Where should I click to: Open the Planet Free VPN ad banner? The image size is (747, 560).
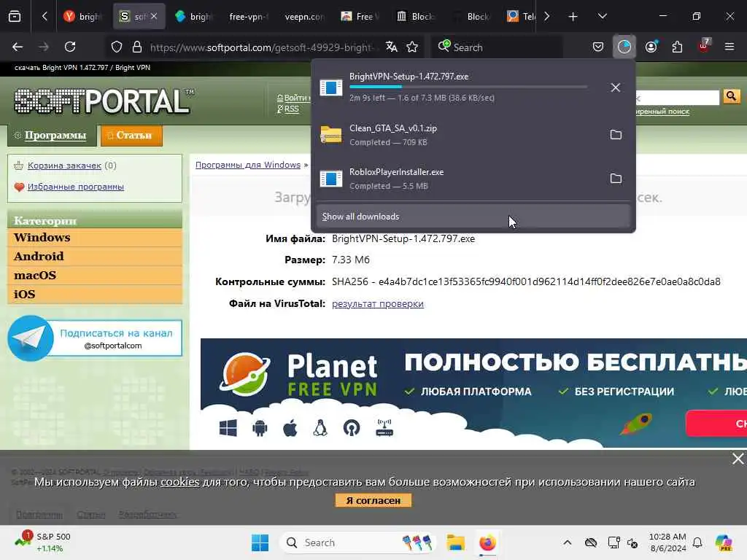(x=473, y=393)
